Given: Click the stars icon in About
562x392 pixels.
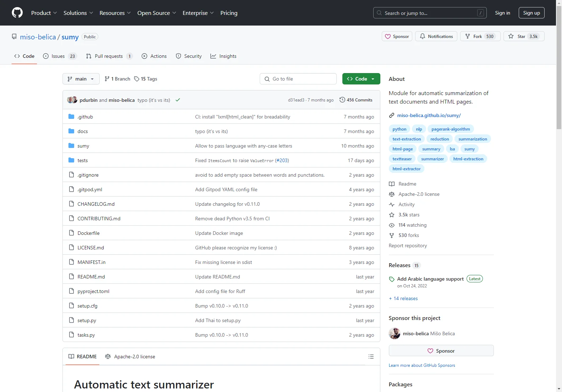Looking at the screenshot, I should pos(392,215).
